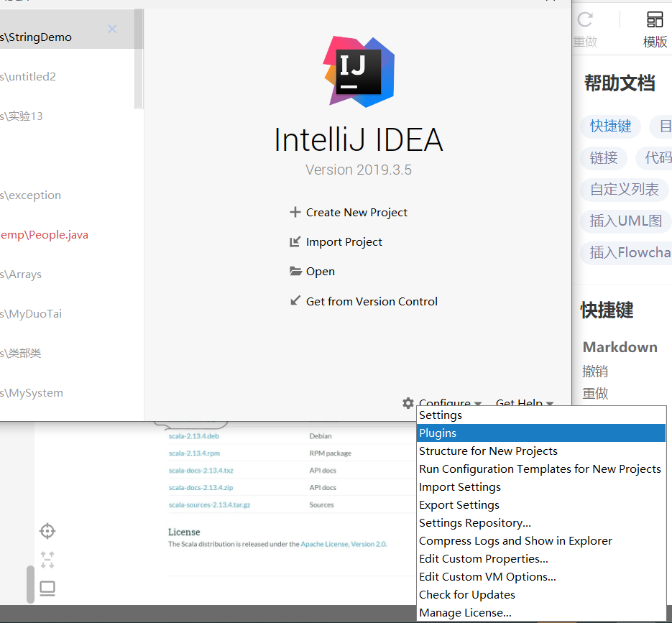Click scala-2.13.4.rpm download link
The height and width of the screenshot is (623, 672).
pos(194,453)
